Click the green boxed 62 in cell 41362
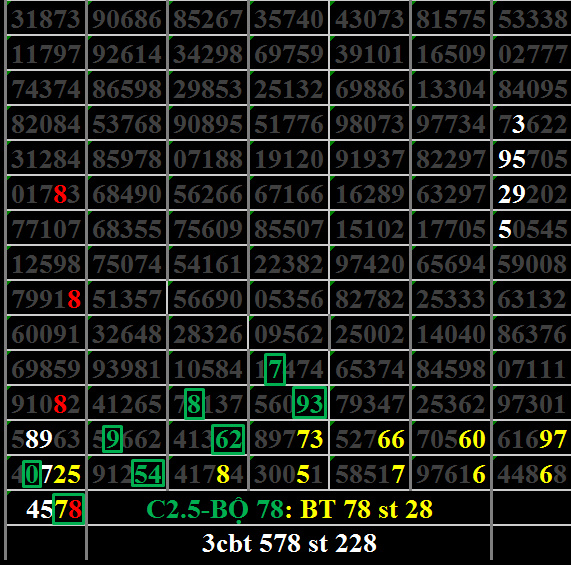This screenshot has height=565, width=571. (228, 439)
